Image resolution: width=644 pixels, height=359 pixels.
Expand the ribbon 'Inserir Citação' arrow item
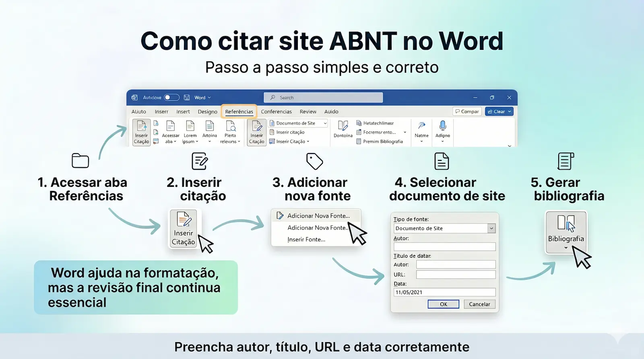(308, 142)
